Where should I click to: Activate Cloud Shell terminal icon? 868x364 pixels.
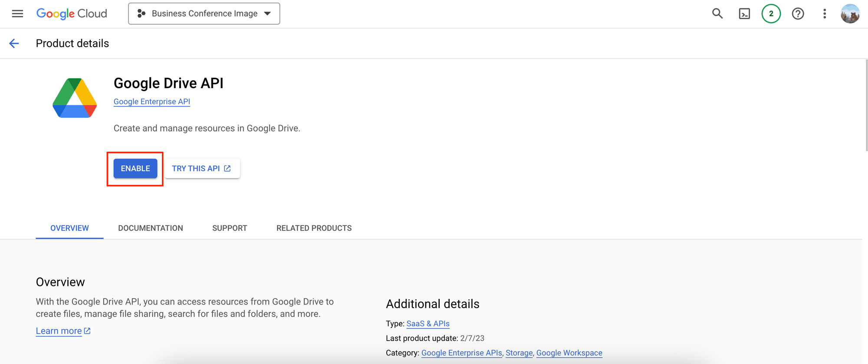point(744,13)
